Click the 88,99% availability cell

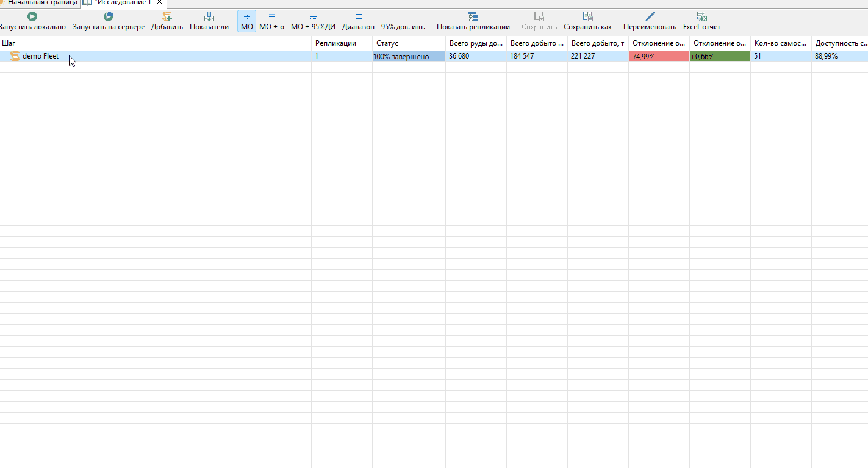tap(840, 56)
